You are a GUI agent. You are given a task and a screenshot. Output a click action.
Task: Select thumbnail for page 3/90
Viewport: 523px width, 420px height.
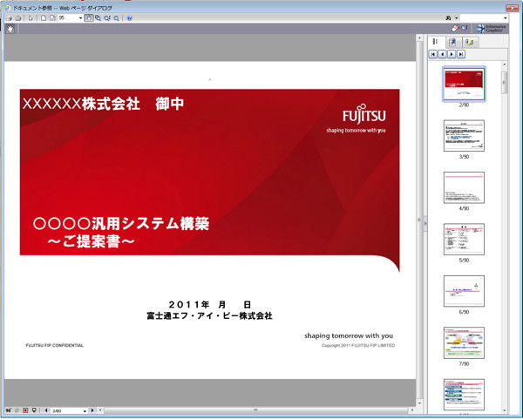point(464,136)
